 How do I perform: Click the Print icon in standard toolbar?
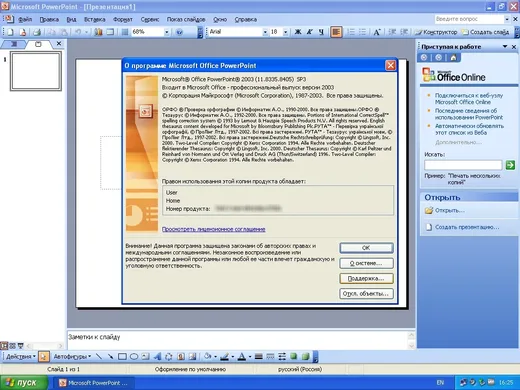[37, 32]
